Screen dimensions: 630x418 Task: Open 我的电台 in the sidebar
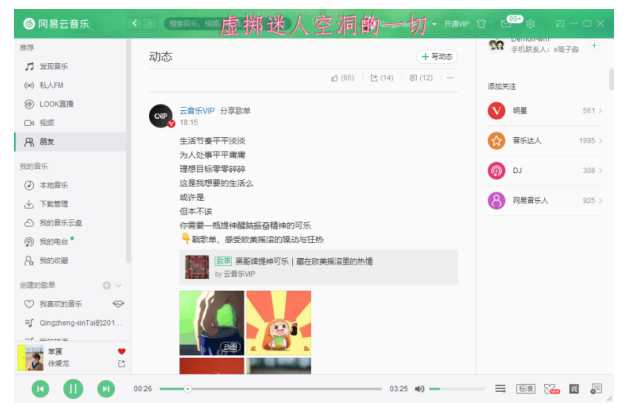(70, 242)
